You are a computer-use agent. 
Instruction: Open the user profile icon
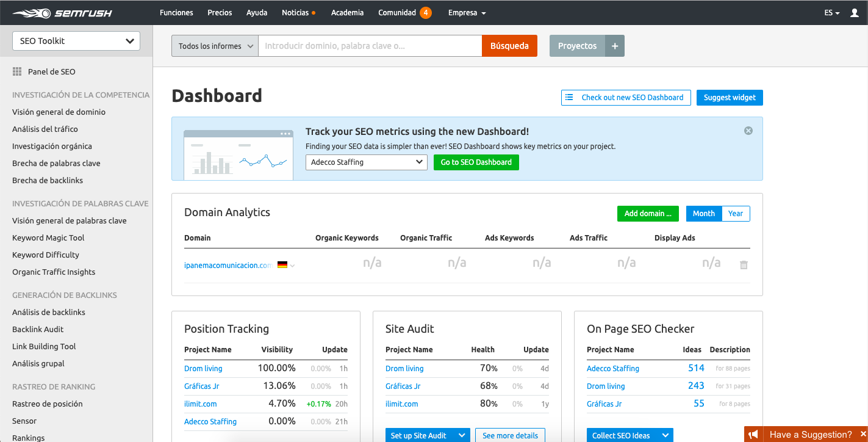[x=855, y=12]
